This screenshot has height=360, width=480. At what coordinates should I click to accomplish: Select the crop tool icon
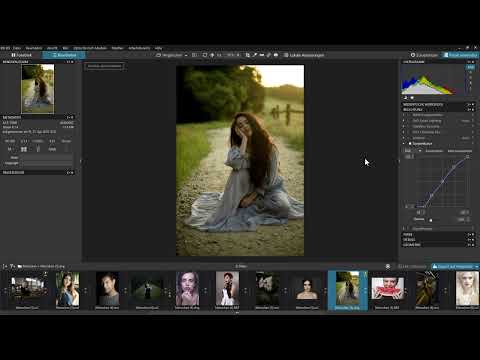coord(248,55)
